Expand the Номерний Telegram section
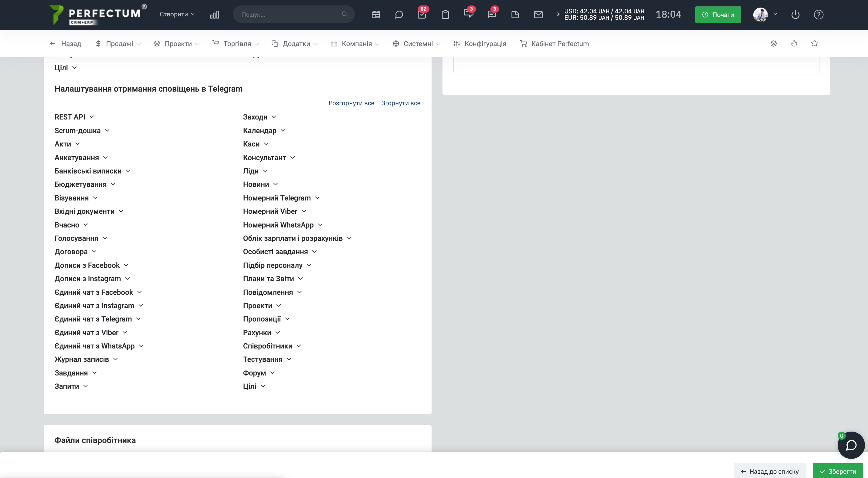Screen dimensions: 868x478 (281, 198)
